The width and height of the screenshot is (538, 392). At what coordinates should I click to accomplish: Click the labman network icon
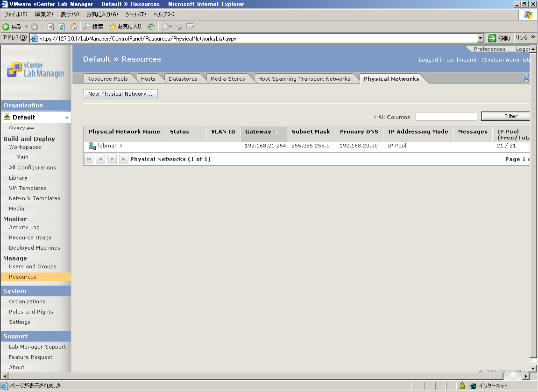(92, 146)
